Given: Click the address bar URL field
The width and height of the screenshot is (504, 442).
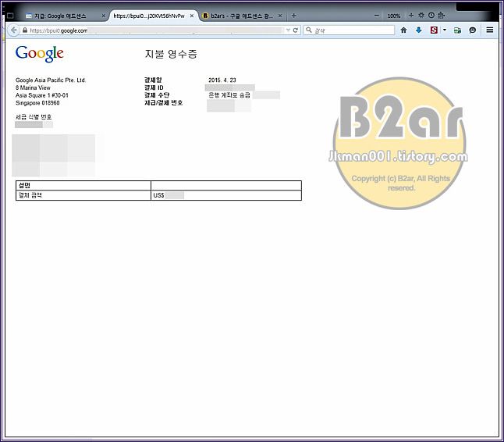Looking at the screenshot, I should [x=157, y=30].
